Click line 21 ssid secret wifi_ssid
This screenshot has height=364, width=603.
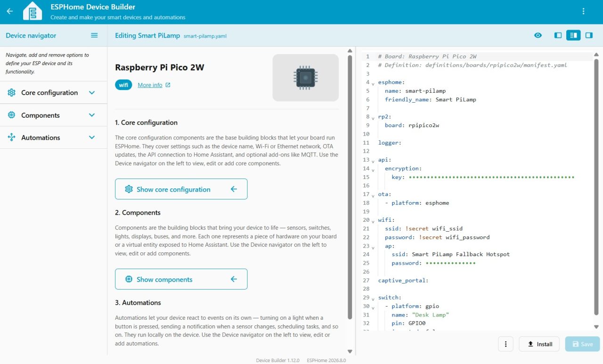click(x=424, y=229)
